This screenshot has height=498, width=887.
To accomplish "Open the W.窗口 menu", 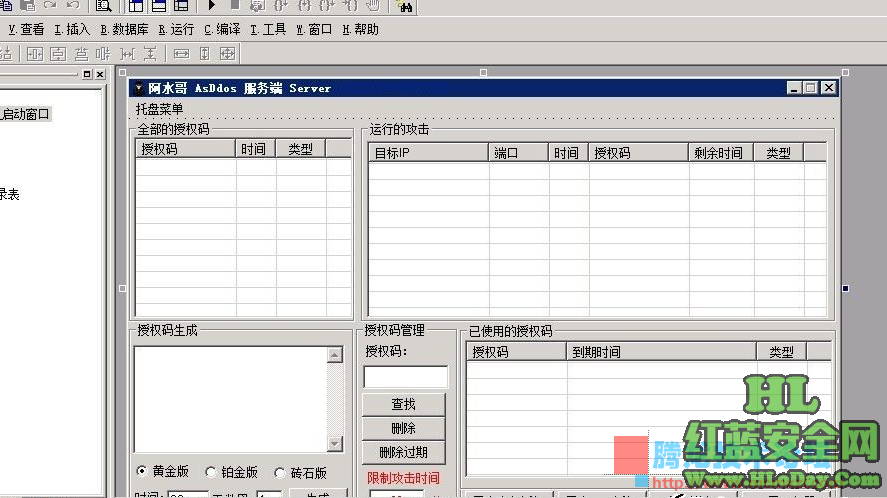I will tap(314, 29).
